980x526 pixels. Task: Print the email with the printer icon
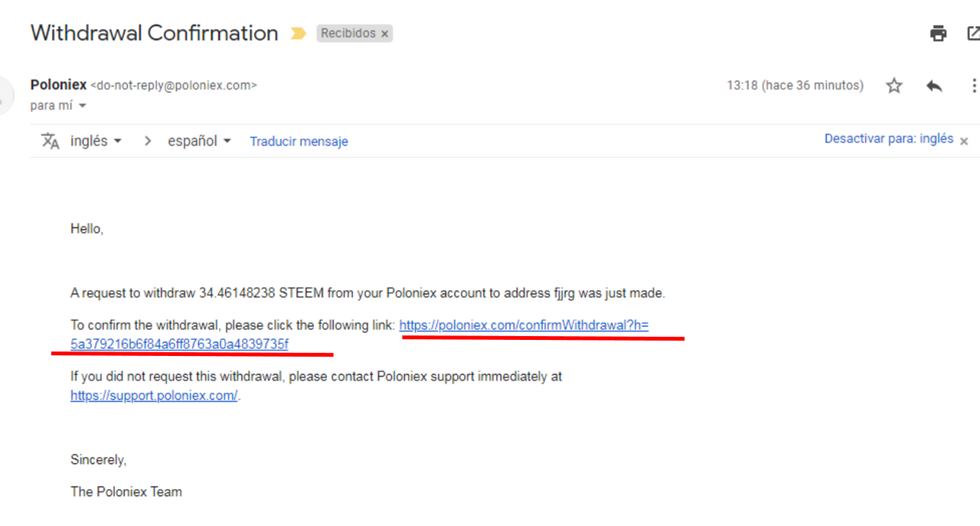point(938,34)
